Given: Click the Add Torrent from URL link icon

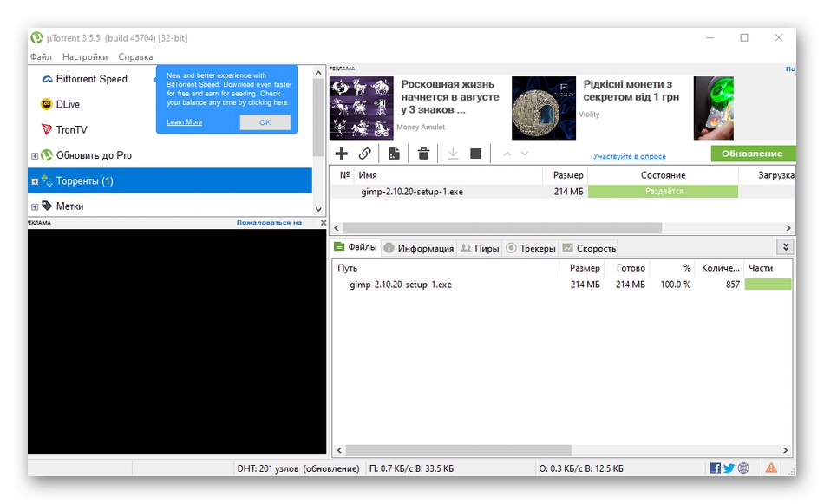Looking at the screenshot, I should click(x=364, y=154).
